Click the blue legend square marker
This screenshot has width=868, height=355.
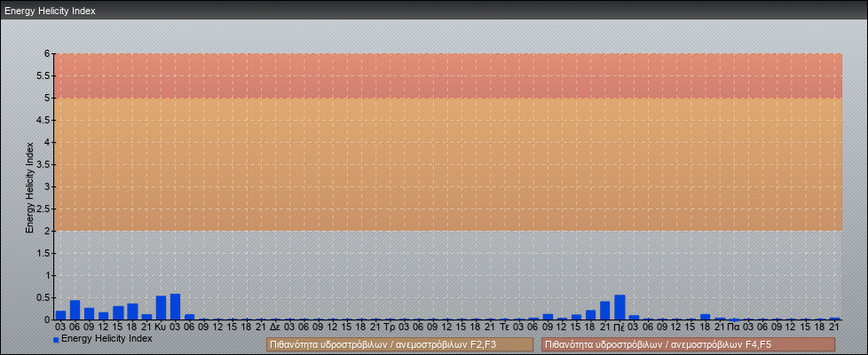point(56,339)
